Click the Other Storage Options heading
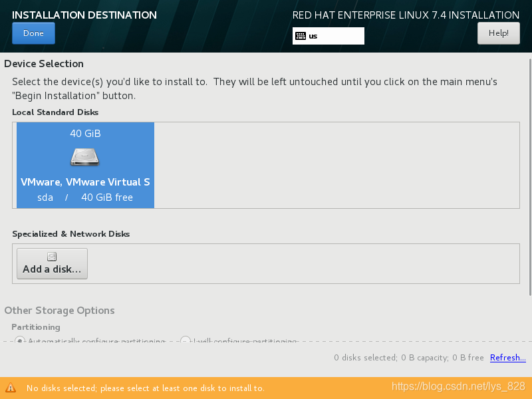The height and width of the screenshot is (399, 532). (59, 311)
